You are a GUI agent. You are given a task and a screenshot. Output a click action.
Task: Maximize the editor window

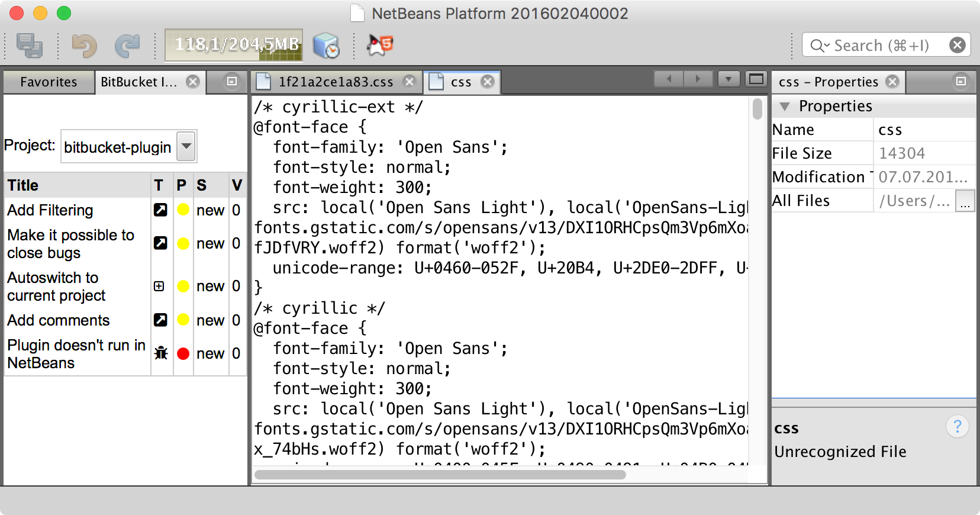[756, 79]
